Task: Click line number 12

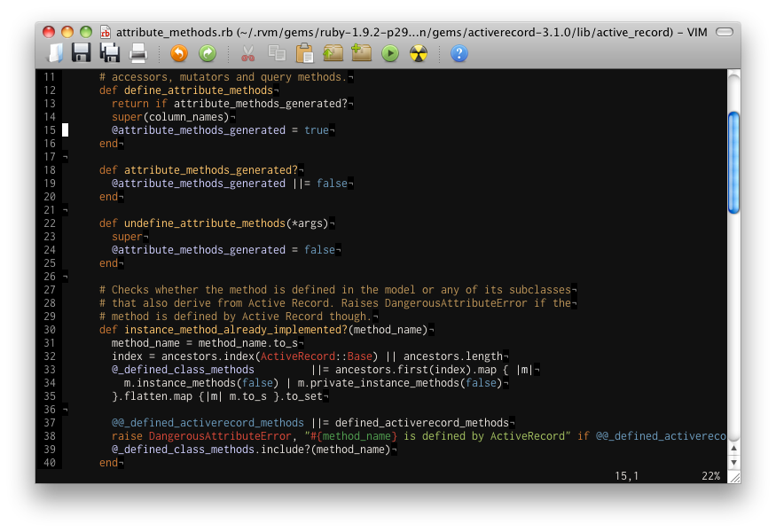Action: pyautogui.click(x=50, y=90)
